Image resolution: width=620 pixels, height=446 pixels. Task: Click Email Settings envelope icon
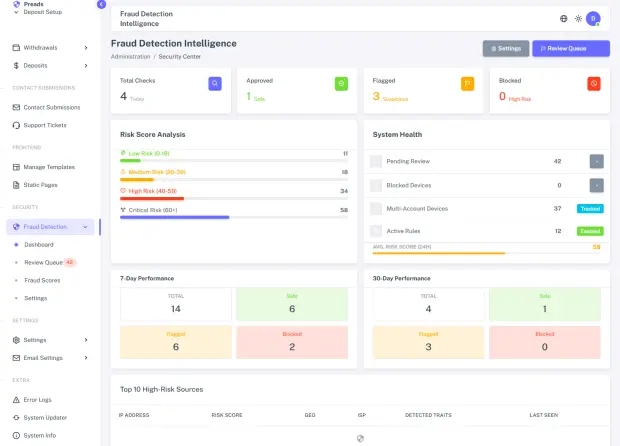pos(16,358)
